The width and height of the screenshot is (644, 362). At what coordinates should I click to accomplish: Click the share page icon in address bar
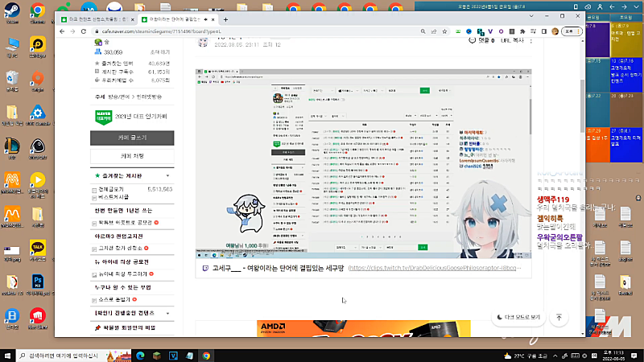pos(434,31)
